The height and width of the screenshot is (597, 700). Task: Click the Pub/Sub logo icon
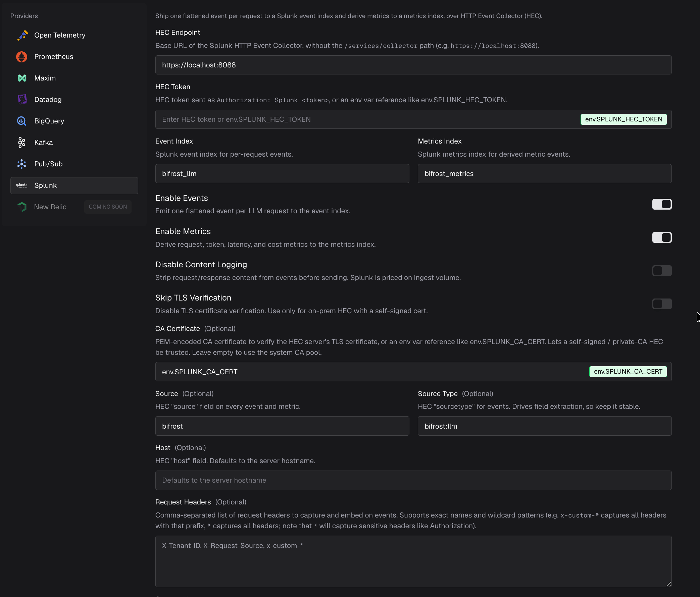(x=22, y=164)
